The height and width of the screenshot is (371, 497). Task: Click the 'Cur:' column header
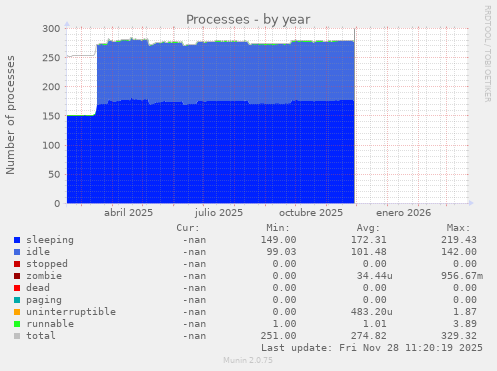tap(188, 228)
